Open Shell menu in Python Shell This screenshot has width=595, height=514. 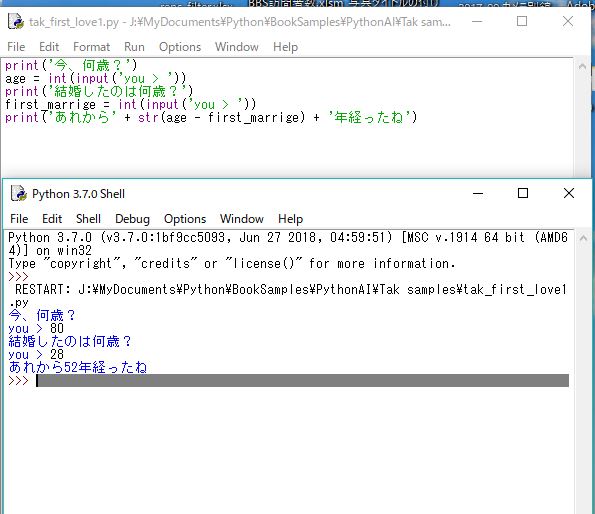click(88, 219)
